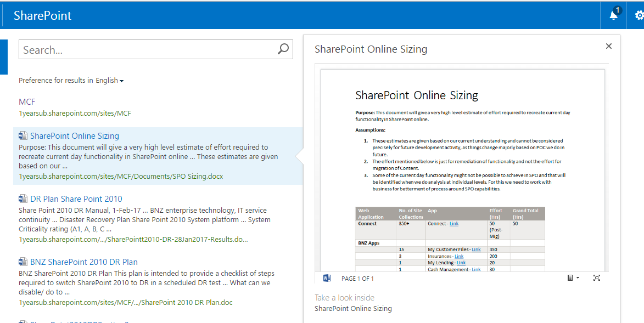This screenshot has height=323, width=644.
Task: Open the results language preference dropdown
Action: coord(110,81)
